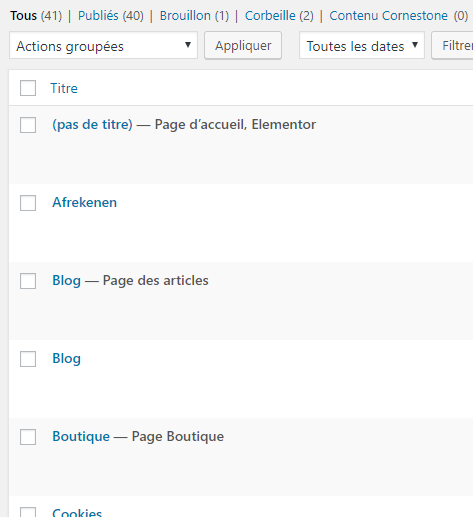Open the Boutique page title link
473x517 pixels.
pos(81,436)
